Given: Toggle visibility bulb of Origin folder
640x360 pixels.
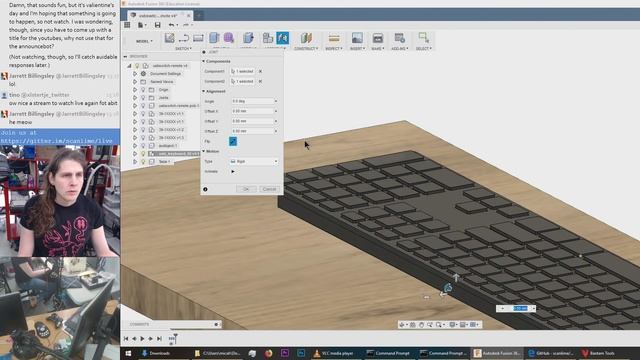Looking at the screenshot, I should point(143,90).
